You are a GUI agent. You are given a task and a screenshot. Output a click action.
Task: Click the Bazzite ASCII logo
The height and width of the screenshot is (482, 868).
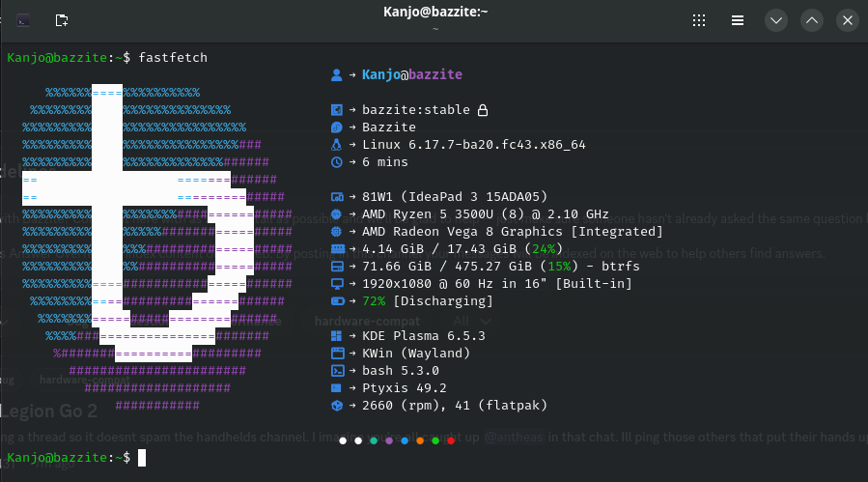click(x=157, y=247)
